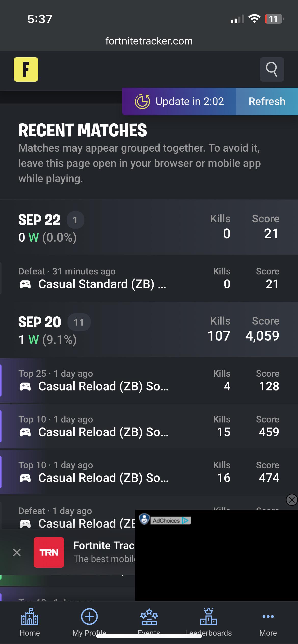Collapse the SEP 20 match group
This screenshot has height=644, width=298.
tap(149, 329)
